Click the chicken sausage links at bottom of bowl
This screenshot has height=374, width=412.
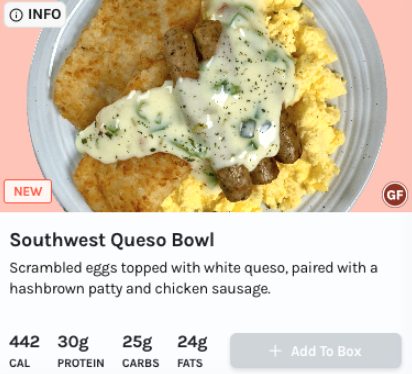[247, 177]
